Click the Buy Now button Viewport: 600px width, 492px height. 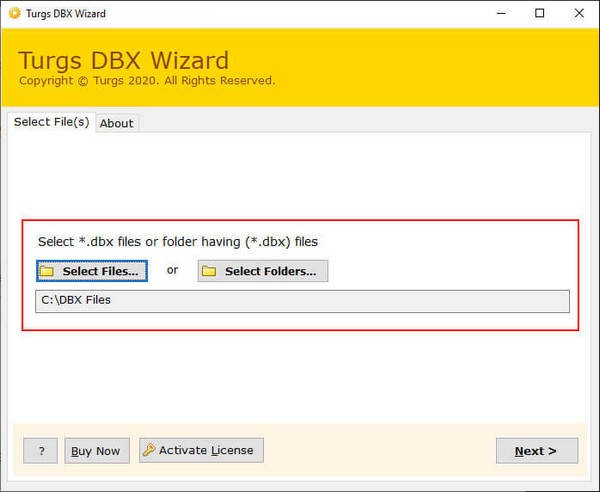(97, 451)
